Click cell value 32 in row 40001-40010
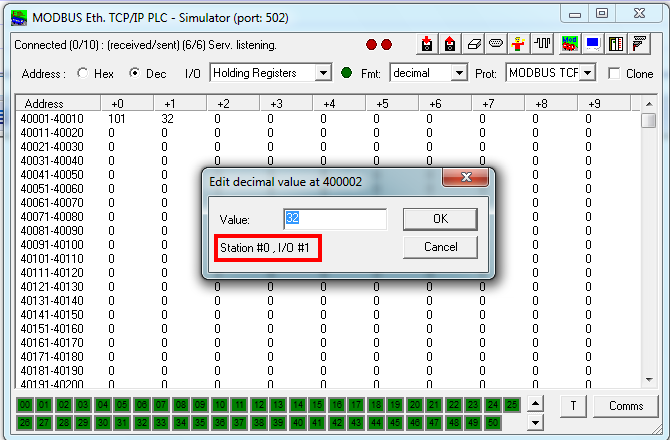 168,119
